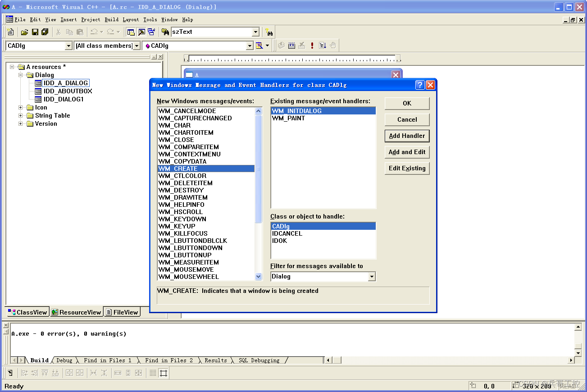Select the Find in Files binoculars icon
This screenshot has width=587, height=392.
[269, 32]
